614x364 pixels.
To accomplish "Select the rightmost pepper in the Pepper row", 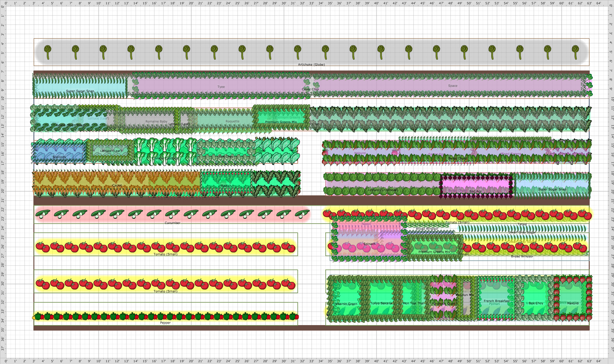I will point(297,317).
